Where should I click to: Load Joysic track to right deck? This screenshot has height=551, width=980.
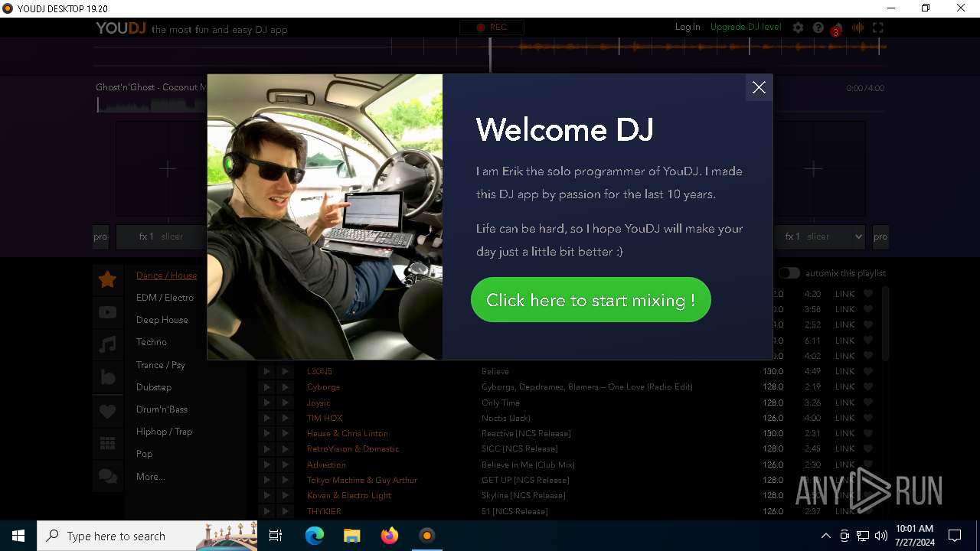point(285,403)
